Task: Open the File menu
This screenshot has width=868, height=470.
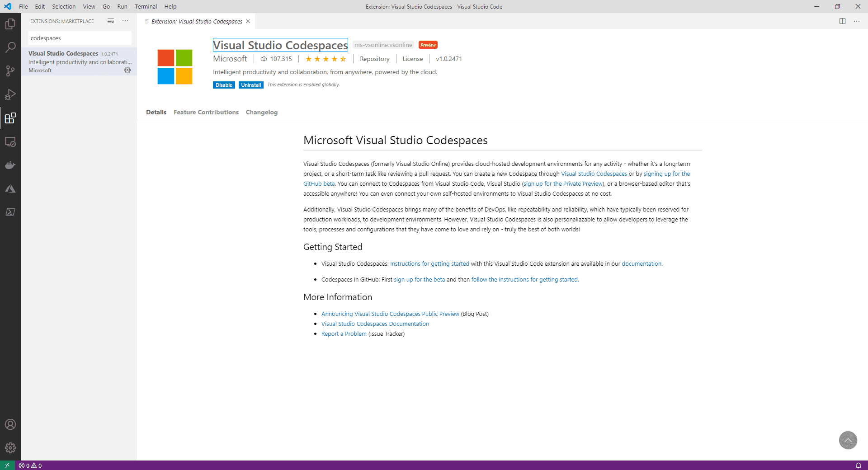Action: click(x=24, y=6)
